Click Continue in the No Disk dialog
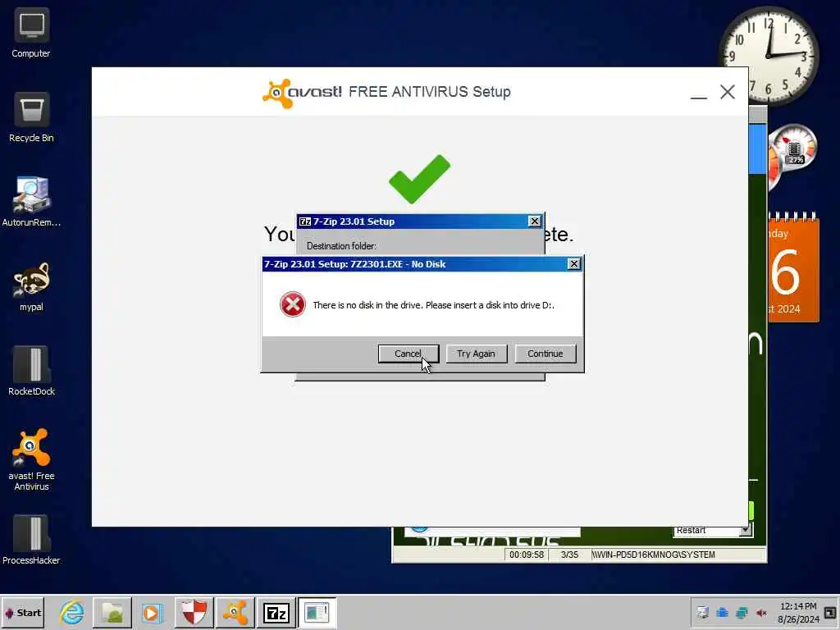 pyautogui.click(x=546, y=354)
